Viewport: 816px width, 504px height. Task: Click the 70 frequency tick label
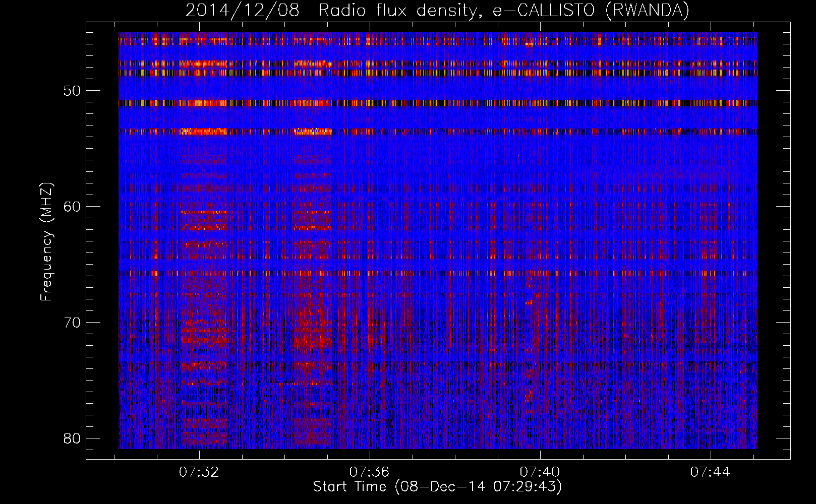(73, 323)
